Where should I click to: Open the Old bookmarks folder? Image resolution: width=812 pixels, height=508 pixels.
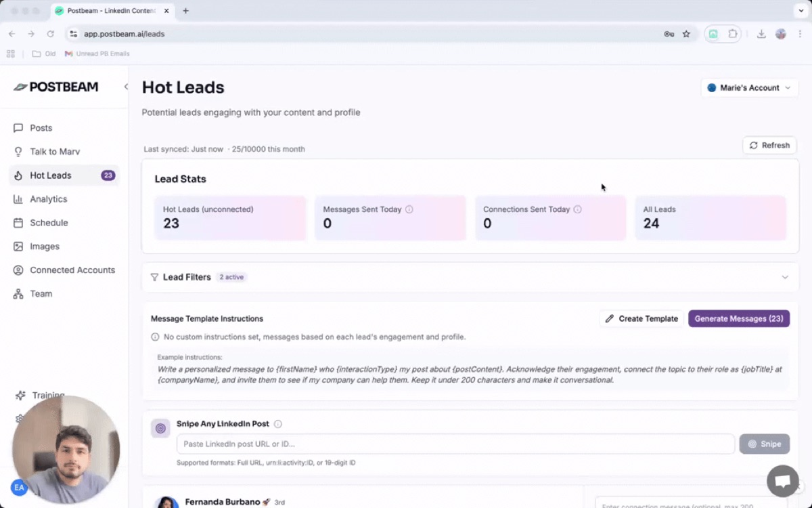click(x=44, y=54)
